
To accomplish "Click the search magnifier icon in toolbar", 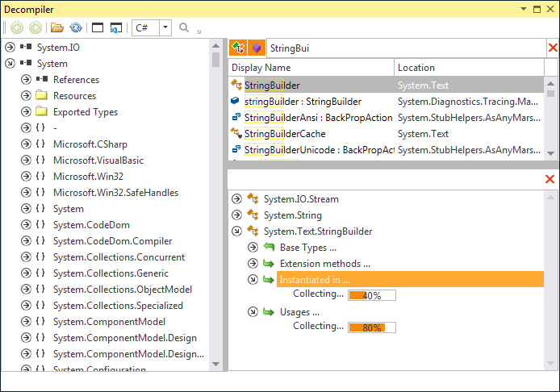I will coord(184,27).
